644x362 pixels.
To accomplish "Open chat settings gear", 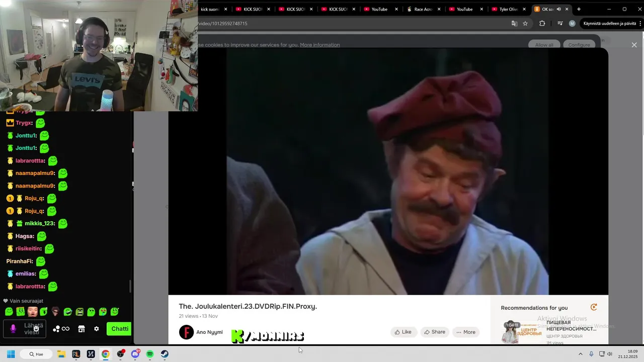I will 97,329.
